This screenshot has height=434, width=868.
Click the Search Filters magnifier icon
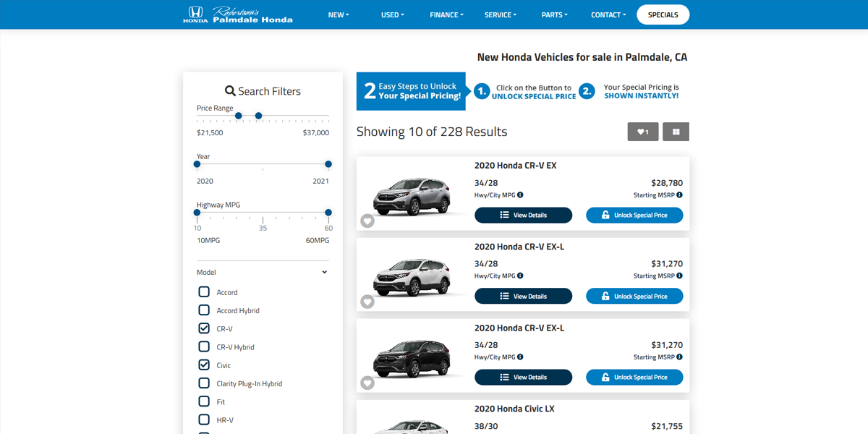230,91
